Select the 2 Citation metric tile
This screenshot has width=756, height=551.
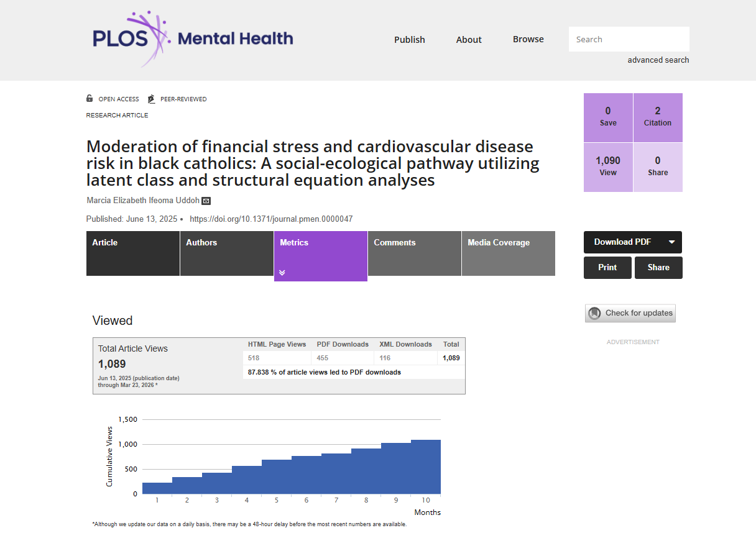657,117
